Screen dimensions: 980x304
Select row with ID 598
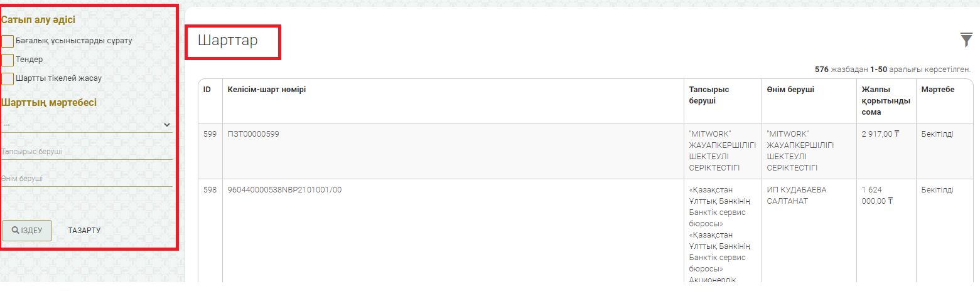point(210,190)
